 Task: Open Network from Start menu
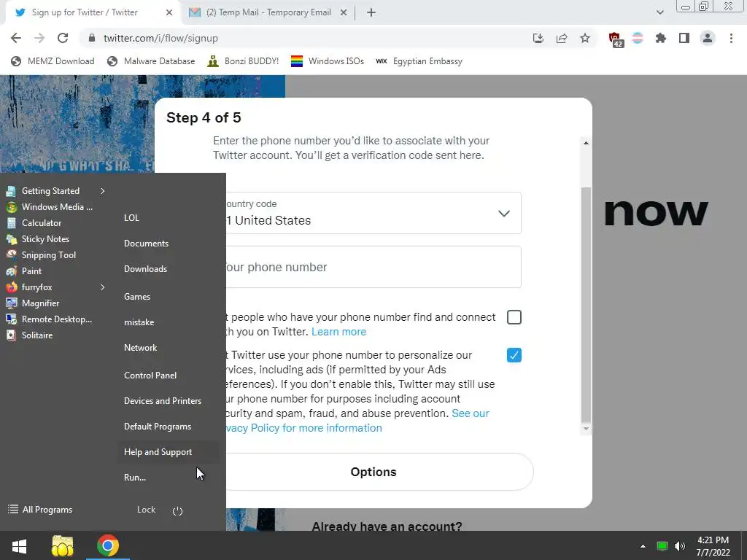pyautogui.click(x=141, y=348)
